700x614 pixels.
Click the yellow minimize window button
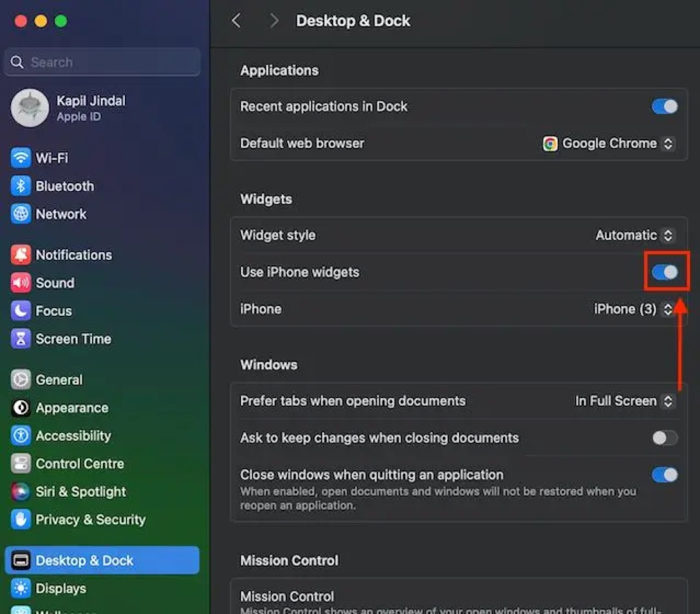41,21
